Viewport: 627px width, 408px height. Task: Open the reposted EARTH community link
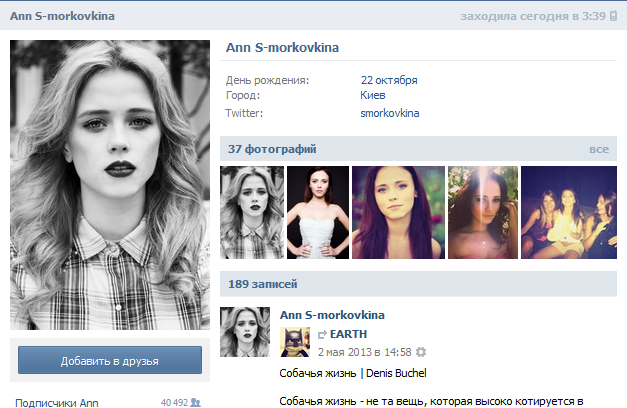pos(348,334)
